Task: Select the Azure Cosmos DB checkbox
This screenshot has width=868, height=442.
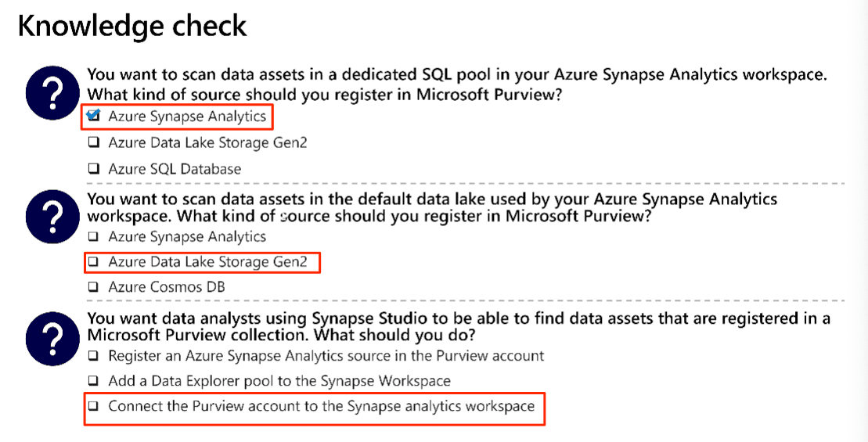Action: coord(94,287)
